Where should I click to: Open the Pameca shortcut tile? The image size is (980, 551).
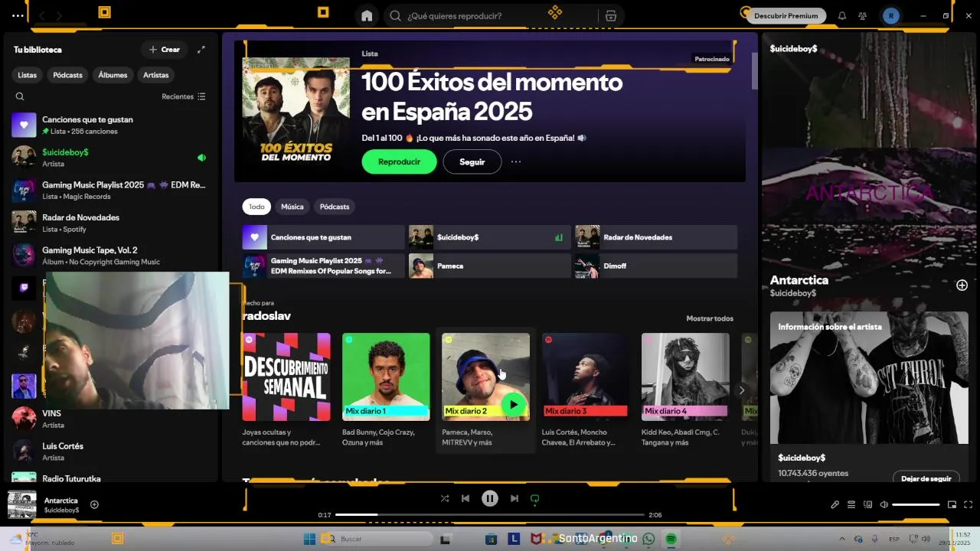pyautogui.click(x=490, y=266)
